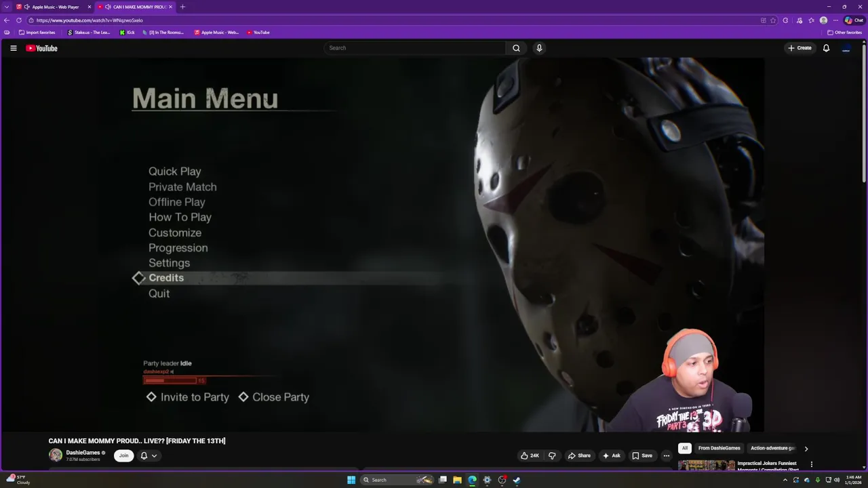Open DashieGames channel avatar
The image size is (868, 488).
tap(56, 455)
